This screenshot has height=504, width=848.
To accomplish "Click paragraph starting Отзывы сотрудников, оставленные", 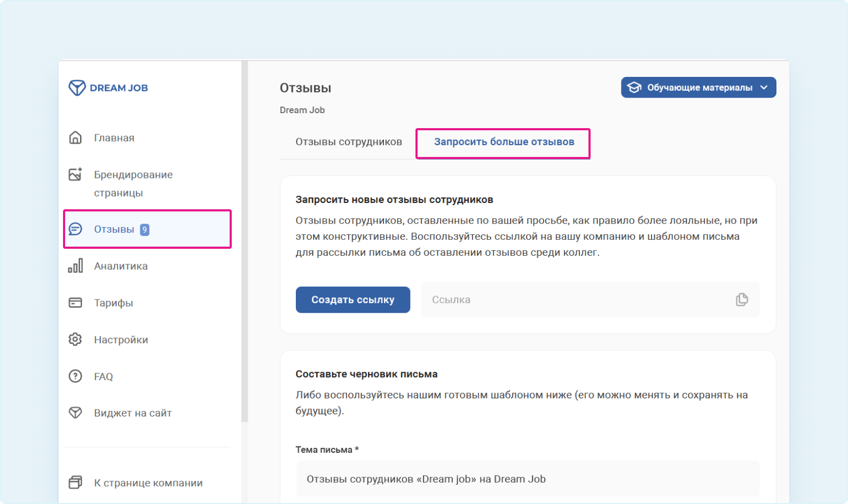I will [527, 237].
